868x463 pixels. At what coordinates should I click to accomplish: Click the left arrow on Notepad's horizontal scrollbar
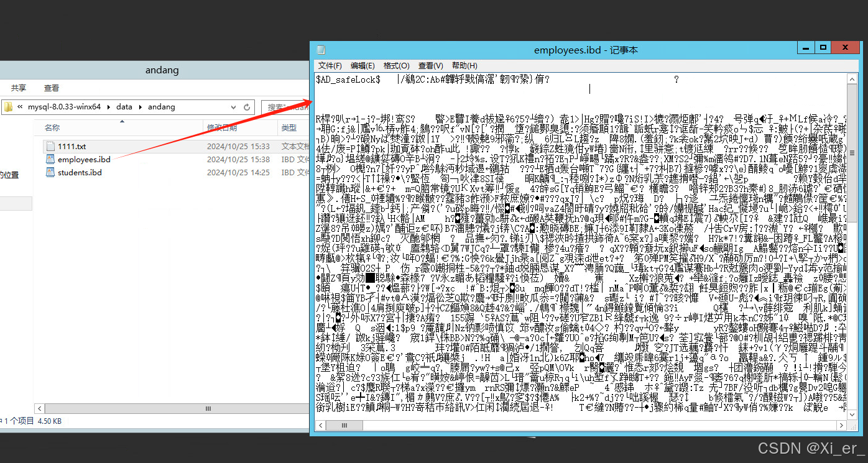click(x=321, y=425)
